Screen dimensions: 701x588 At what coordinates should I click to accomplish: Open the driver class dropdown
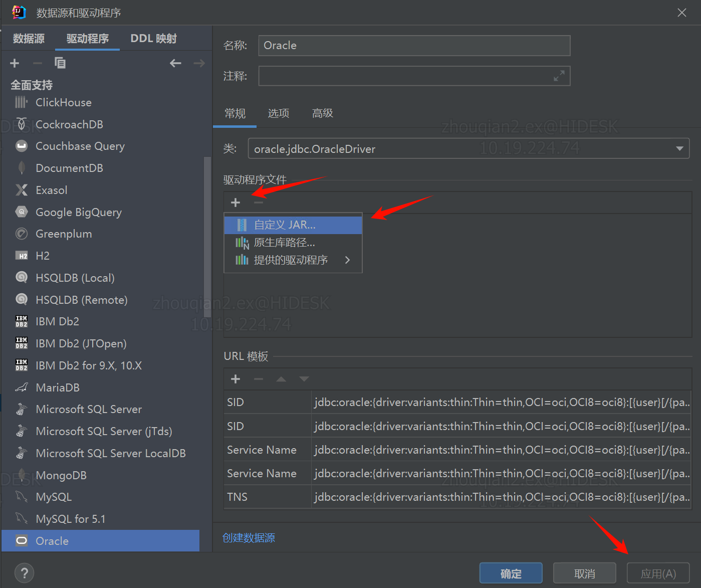coord(679,149)
